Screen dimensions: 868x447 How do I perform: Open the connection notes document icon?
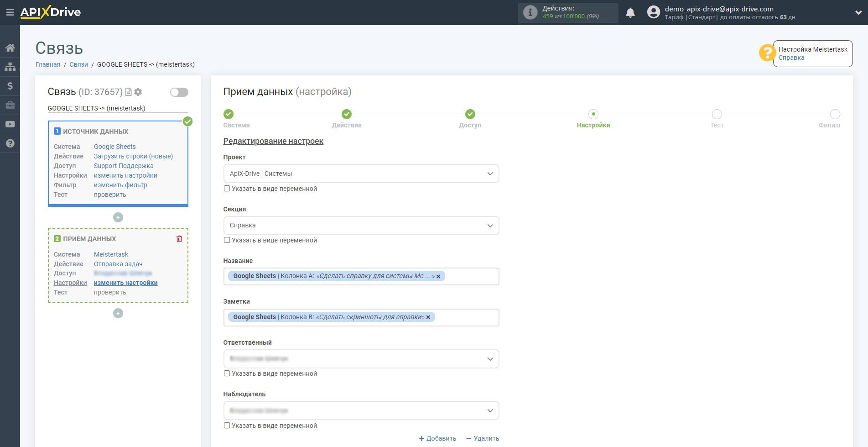tap(129, 92)
